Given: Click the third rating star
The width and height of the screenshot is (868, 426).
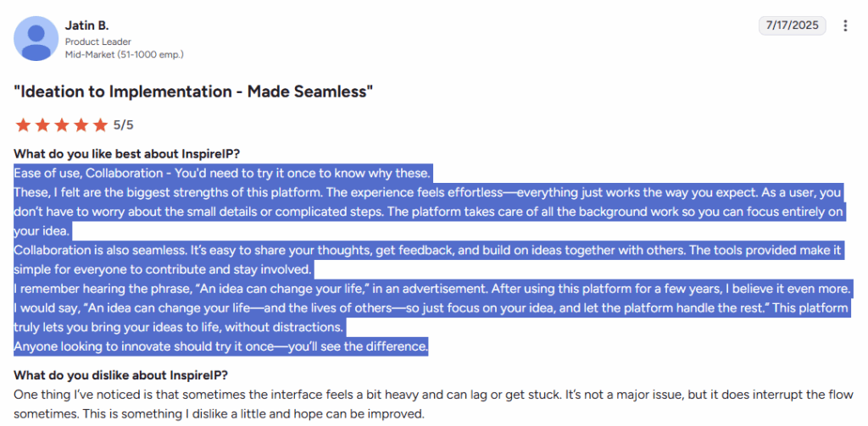Looking at the screenshot, I should click(62, 125).
